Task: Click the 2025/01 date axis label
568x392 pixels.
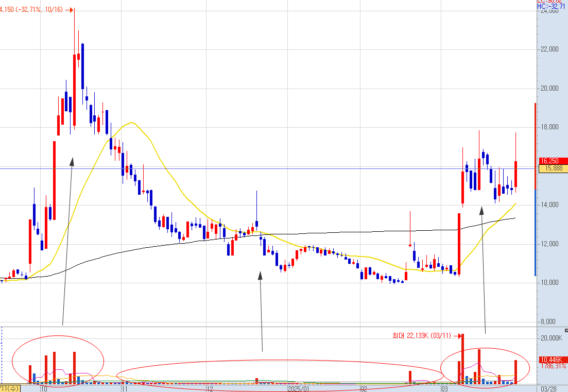Action: [299, 389]
